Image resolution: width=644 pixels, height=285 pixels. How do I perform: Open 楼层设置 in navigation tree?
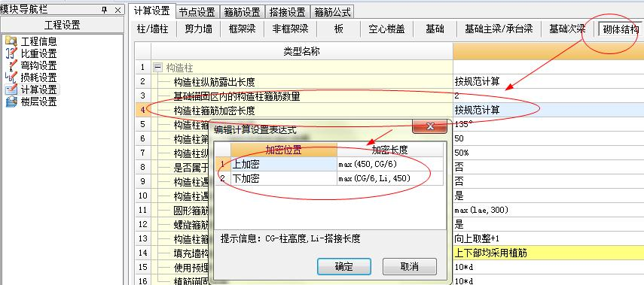pos(38,102)
